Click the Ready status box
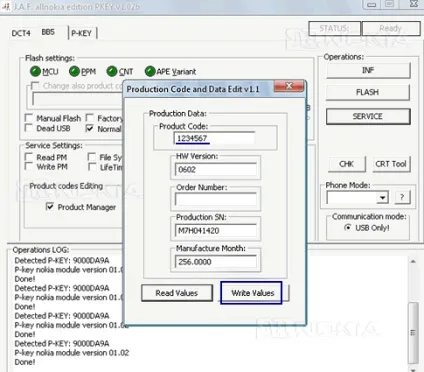The height and width of the screenshot is (372, 424). tap(391, 28)
